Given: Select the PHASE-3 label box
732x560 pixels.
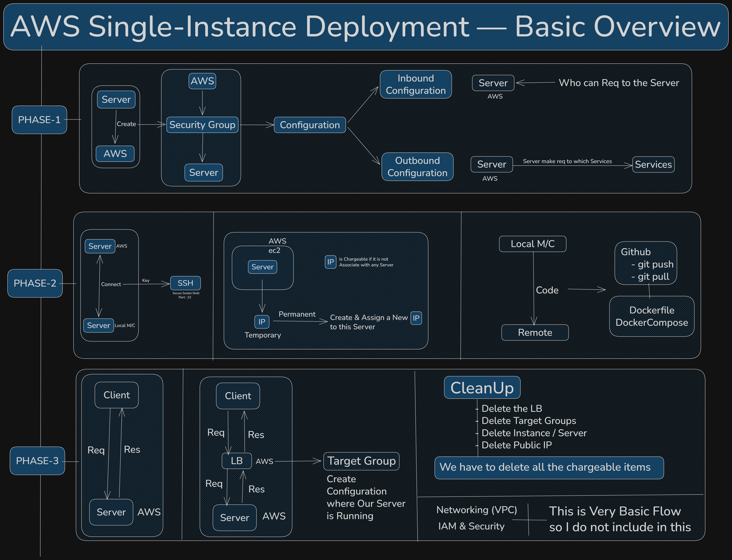Looking at the screenshot, I should [x=37, y=461].
